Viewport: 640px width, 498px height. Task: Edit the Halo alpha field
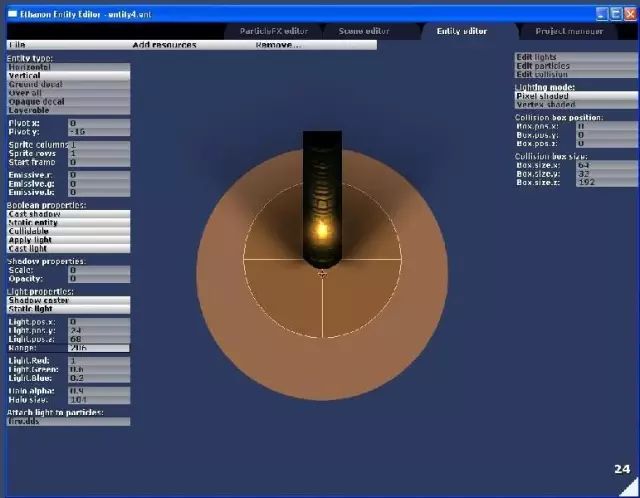point(99,391)
